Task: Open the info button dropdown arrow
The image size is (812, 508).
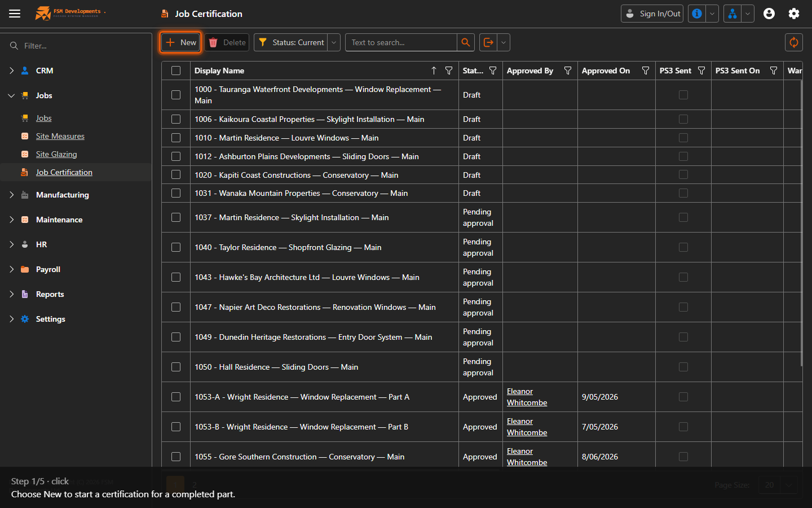Action: tap(712, 14)
